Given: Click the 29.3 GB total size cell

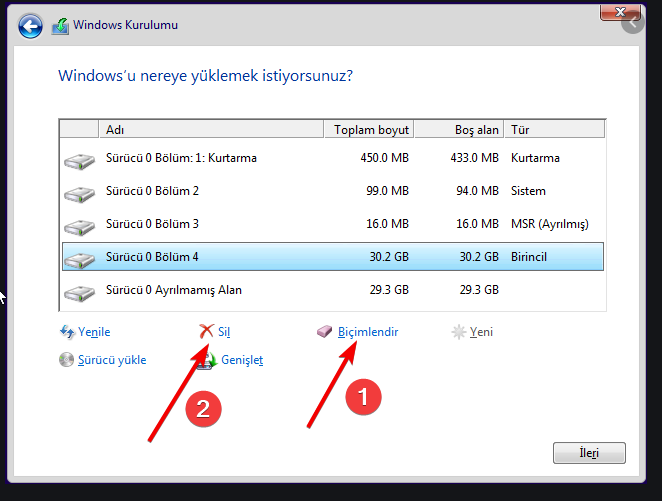Looking at the screenshot, I should 389,290.
